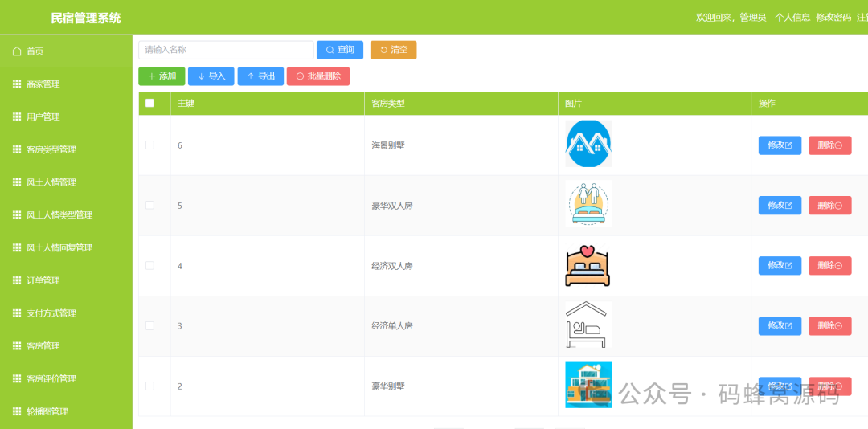Open 商家管理 menu item

point(66,84)
